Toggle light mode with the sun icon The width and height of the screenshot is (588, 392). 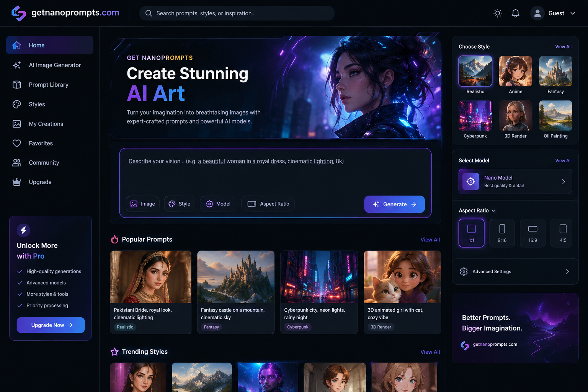[498, 13]
